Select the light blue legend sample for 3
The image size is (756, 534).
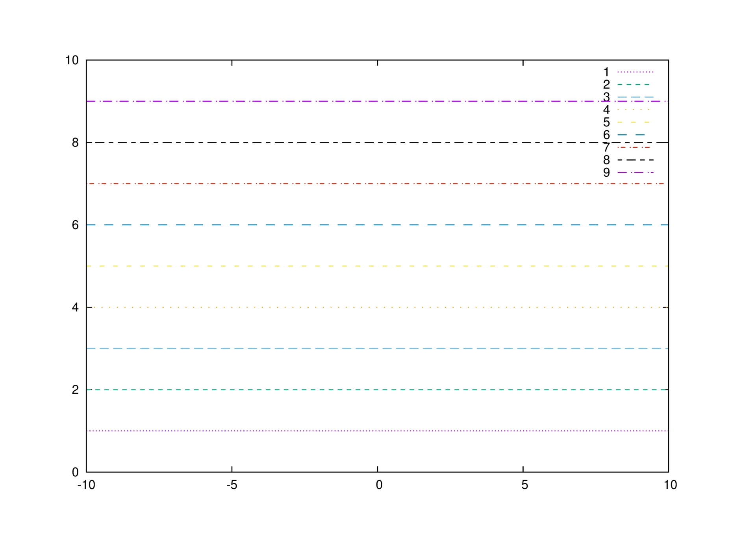point(635,97)
